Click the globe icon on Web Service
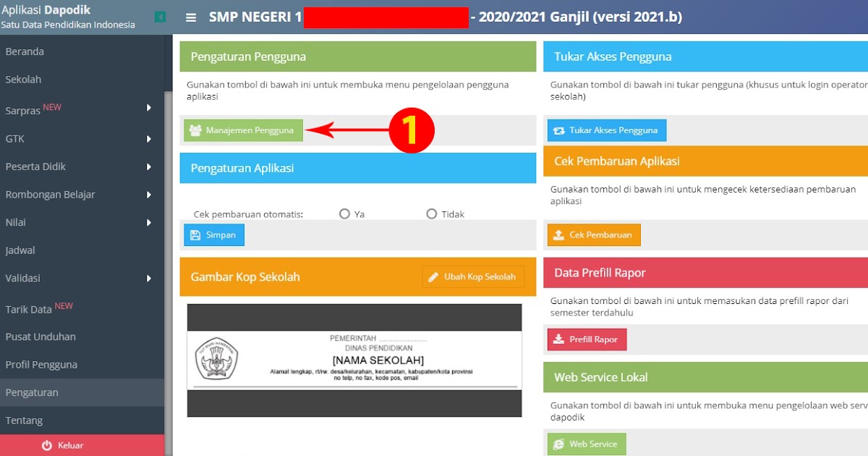The image size is (868, 456). pyautogui.click(x=558, y=444)
